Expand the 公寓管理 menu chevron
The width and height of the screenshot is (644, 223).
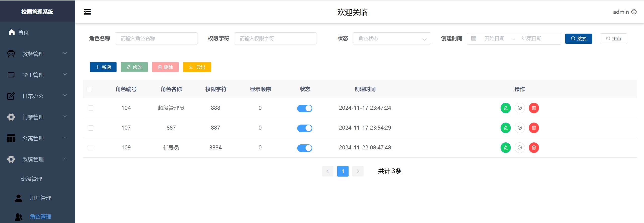point(65,138)
